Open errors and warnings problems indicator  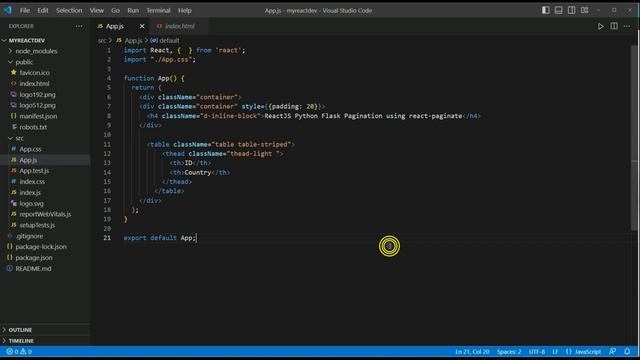click(19, 351)
